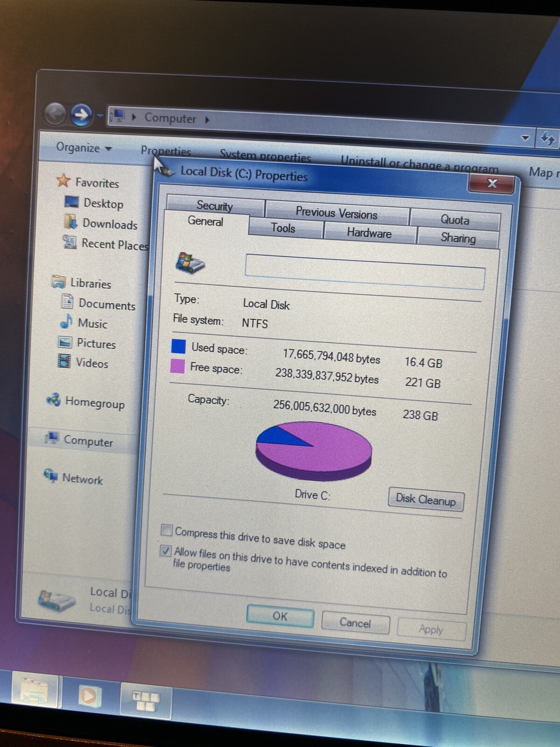
Task: Enable Compress this drive to save disk space
Action: coord(167,530)
